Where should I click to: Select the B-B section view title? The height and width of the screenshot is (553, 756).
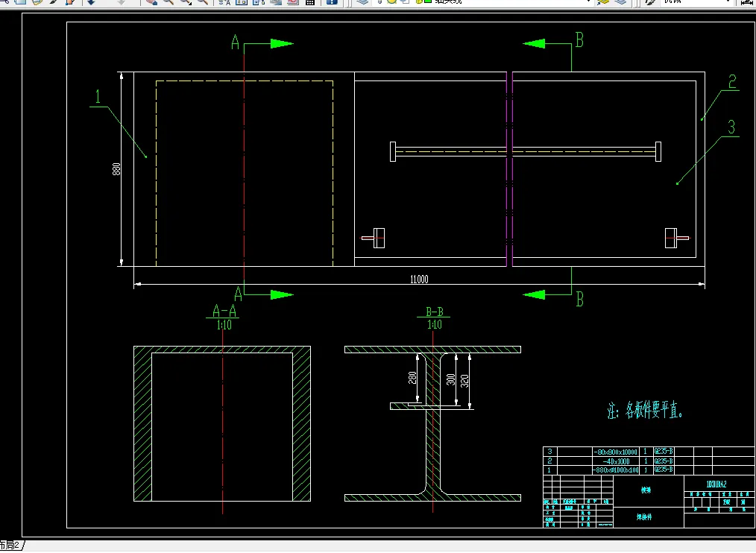coord(435,312)
